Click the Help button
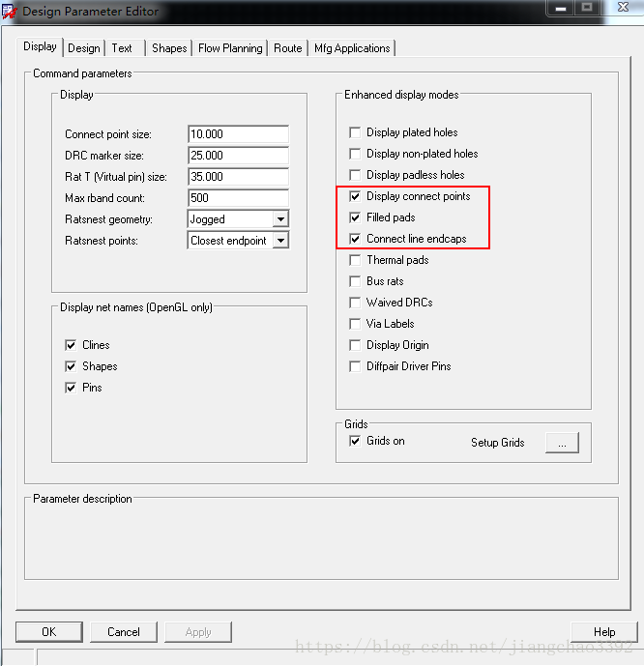 pyautogui.click(x=604, y=632)
